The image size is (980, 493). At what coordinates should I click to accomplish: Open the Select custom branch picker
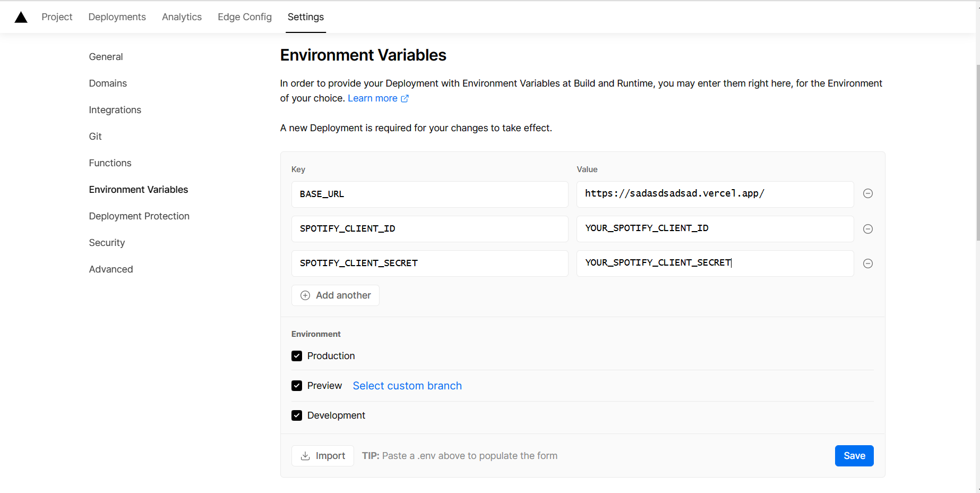pyautogui.click(x=407, y=386)
